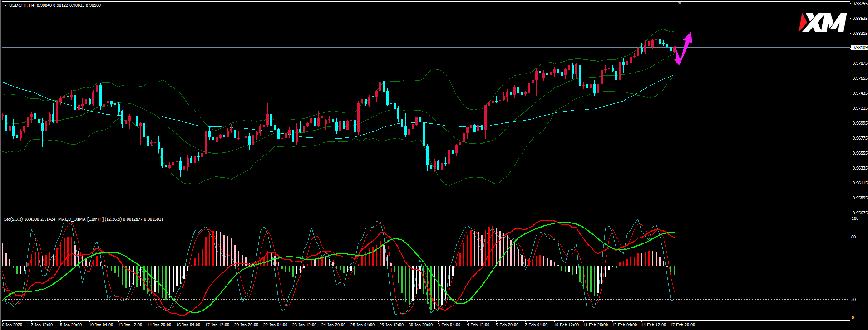Click the stochastic 80 level scale label
The height and width of the screenshot is (330, 868).
point(854,237)
